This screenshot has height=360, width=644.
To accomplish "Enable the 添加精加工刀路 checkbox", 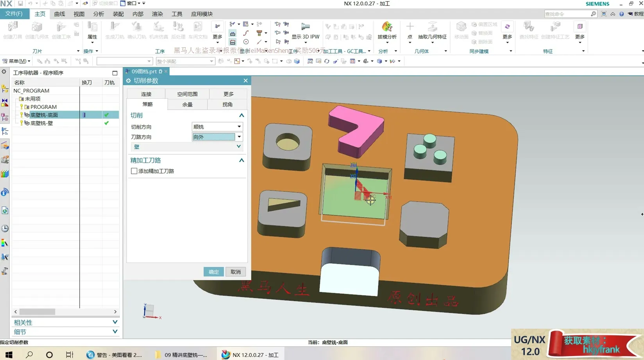I will [x=134, y=171].
